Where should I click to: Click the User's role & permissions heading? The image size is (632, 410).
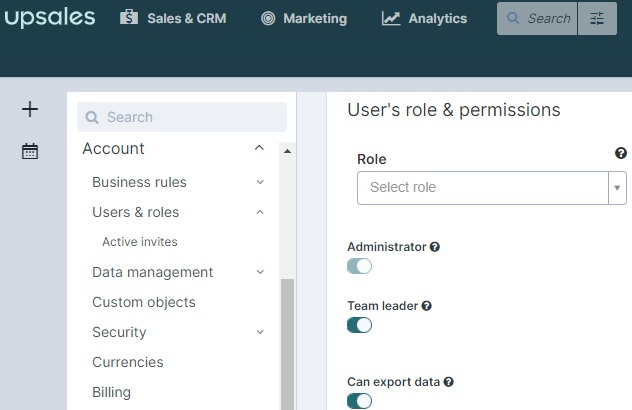tap(454, 110)
